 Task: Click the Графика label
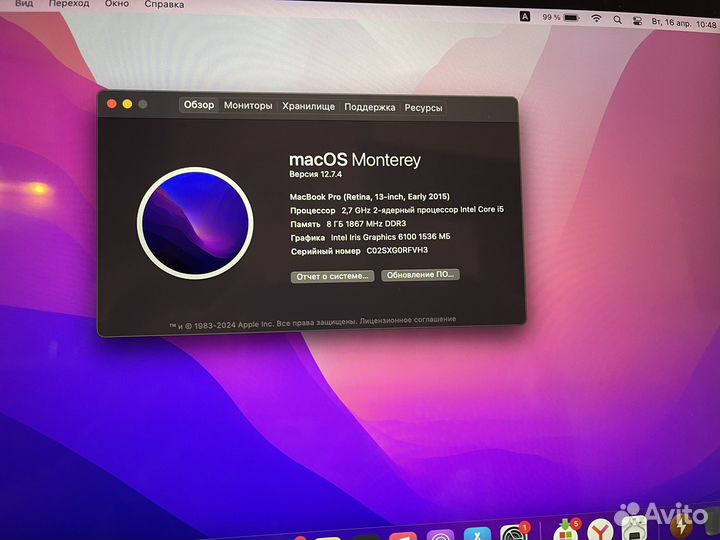coord(308,238)
